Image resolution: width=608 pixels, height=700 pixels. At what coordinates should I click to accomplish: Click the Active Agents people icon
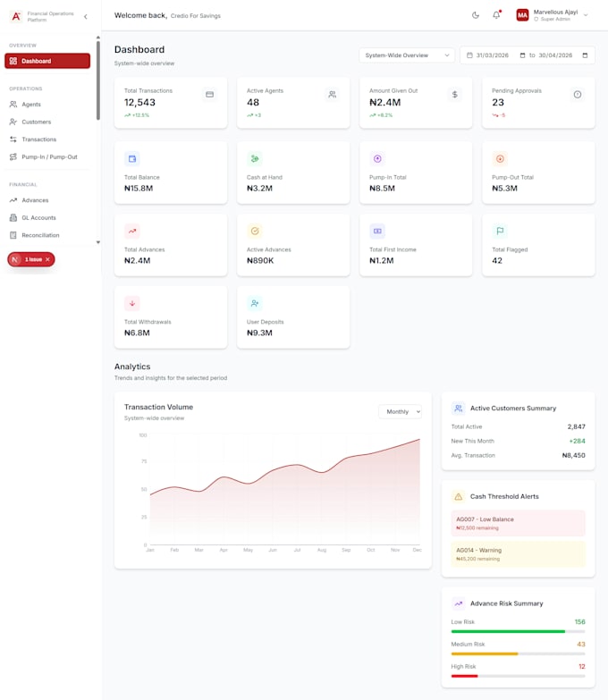click(x=332, y=94)
